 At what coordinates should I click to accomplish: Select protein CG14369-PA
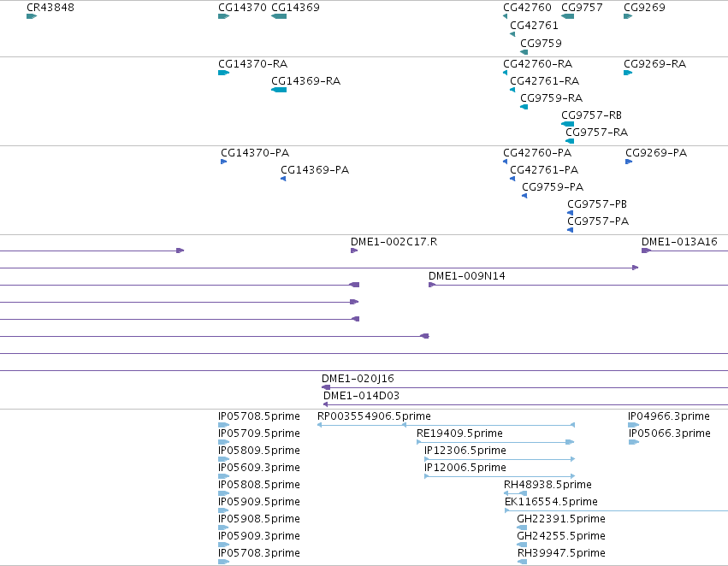tap(315, 170)
